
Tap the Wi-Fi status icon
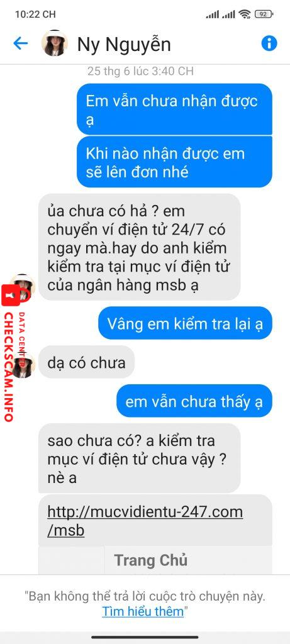pyautogui.click(x=245, y=14)
